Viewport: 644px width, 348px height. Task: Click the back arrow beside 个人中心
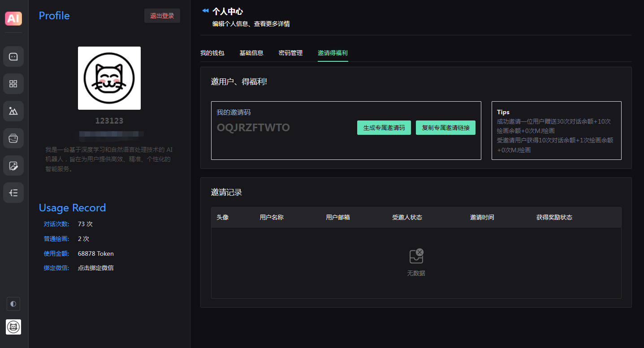pos(205,10)
